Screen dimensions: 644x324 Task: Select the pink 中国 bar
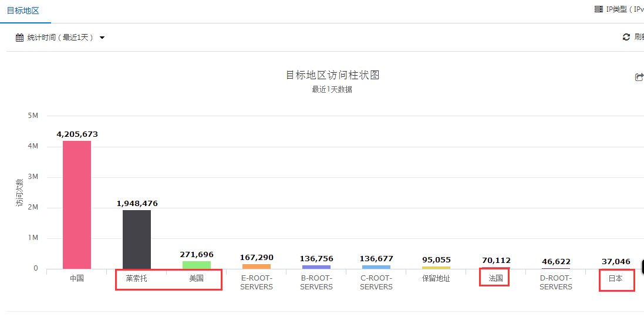(x=77, y=204)
